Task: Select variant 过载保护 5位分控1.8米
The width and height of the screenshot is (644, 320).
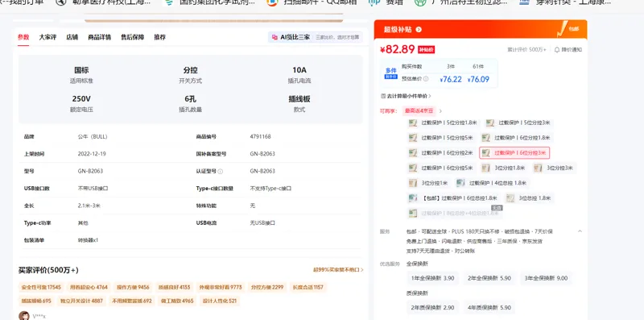Action: (444, 123)
